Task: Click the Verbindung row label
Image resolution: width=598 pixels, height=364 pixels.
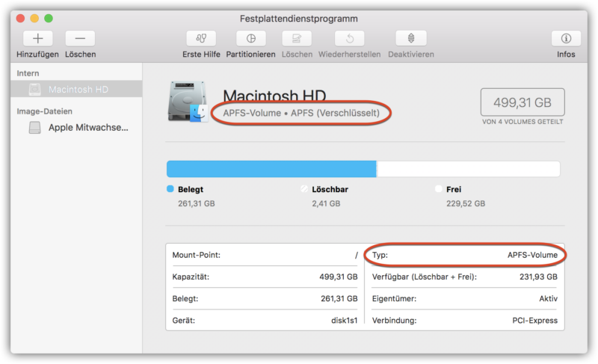Action: point(395,321)
